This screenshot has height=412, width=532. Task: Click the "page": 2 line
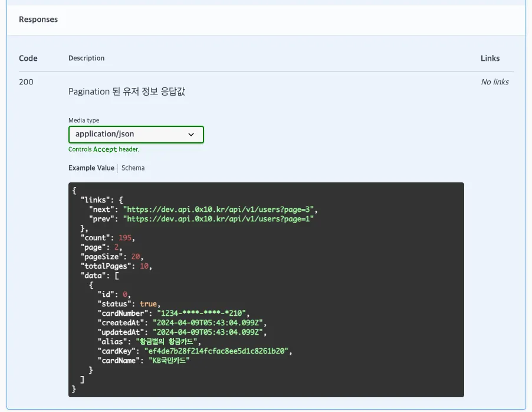pos(101,247)
